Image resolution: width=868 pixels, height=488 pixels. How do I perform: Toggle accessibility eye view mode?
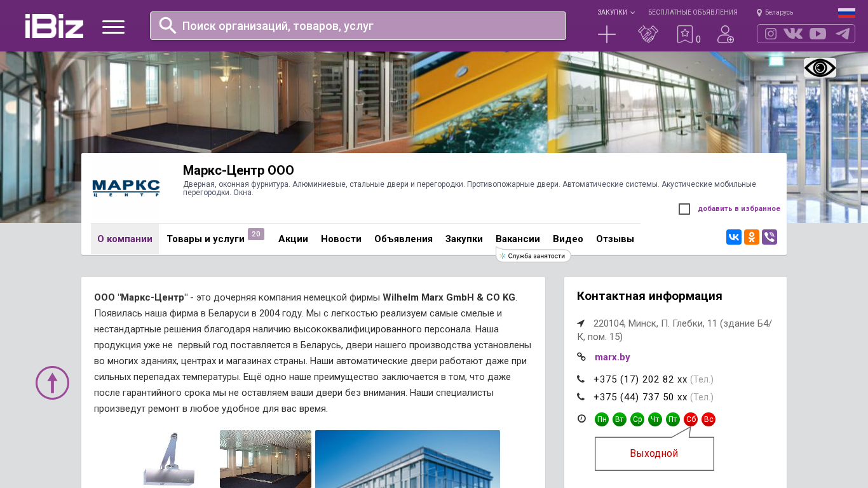pos(820,68)
